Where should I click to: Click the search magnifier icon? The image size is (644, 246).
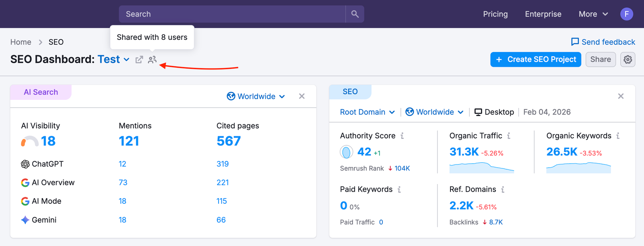click(x=355, y=14)
